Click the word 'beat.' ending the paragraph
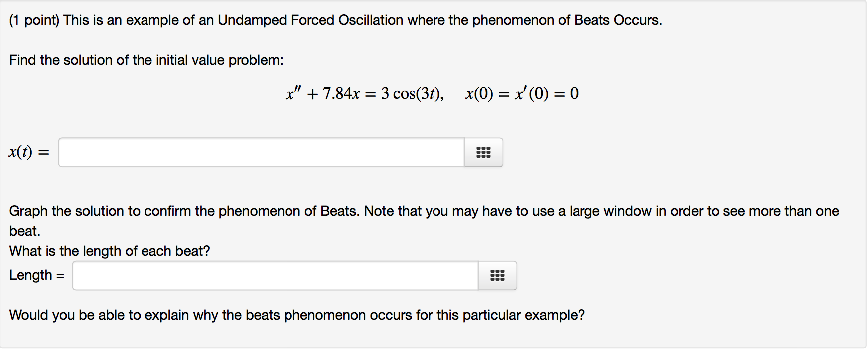The image size is (868, 364). [x=25, y=231]
